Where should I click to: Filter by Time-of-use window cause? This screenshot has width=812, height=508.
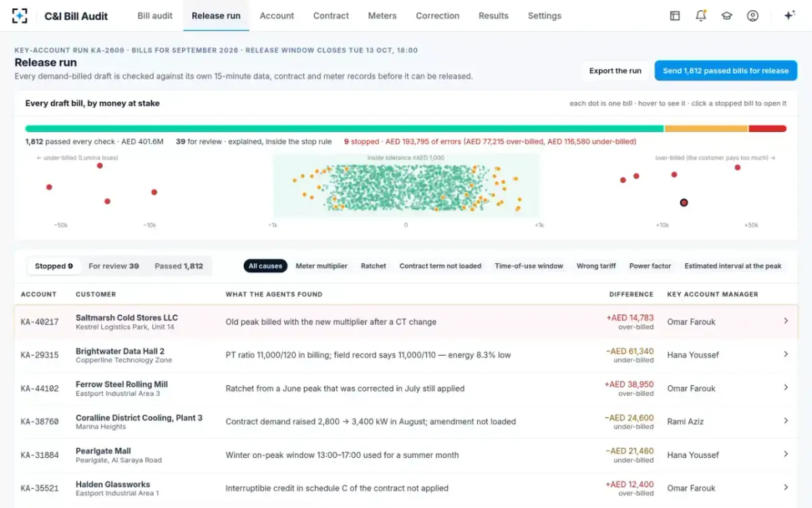[x=528, y=266]
